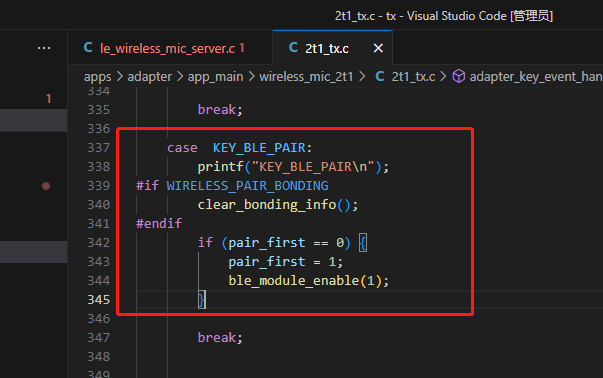Image resolution: width=603 pixels, height=378 pixels.
Task: Close the 2t1_tx.c editor tab
Action: pos(378,48)
